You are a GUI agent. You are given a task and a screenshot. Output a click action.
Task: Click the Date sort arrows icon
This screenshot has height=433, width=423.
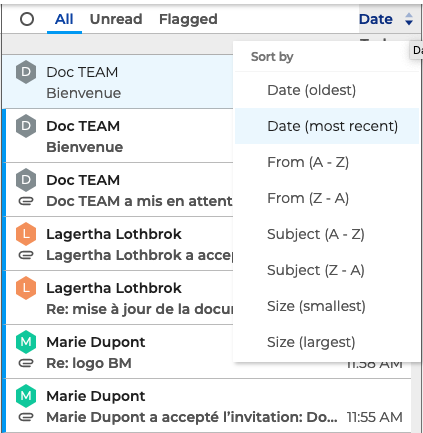coord(409,19)
